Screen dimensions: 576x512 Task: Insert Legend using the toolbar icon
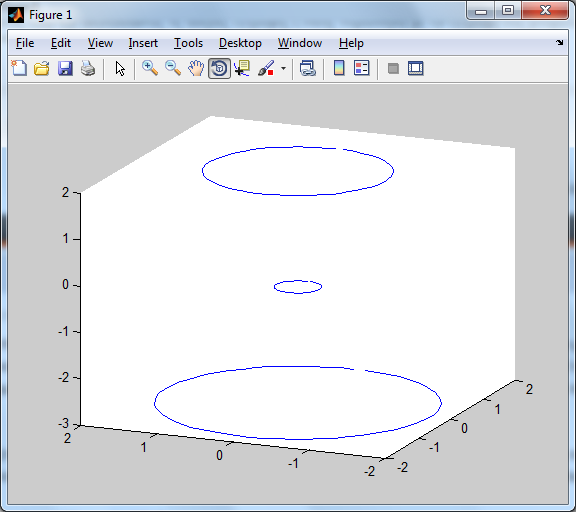361,68
